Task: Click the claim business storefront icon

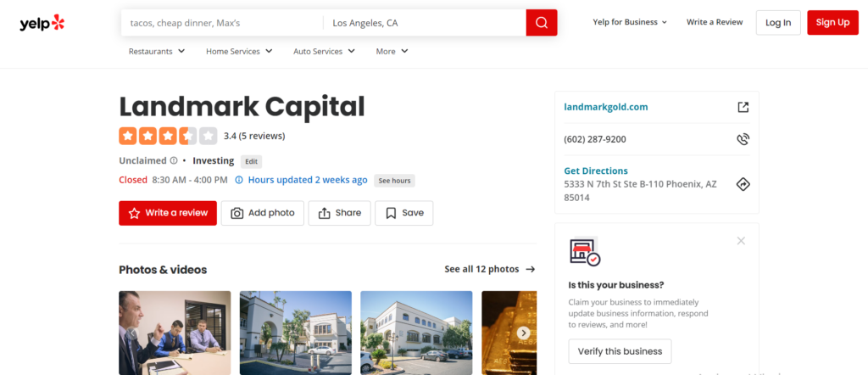Action: tap(585, 251)
